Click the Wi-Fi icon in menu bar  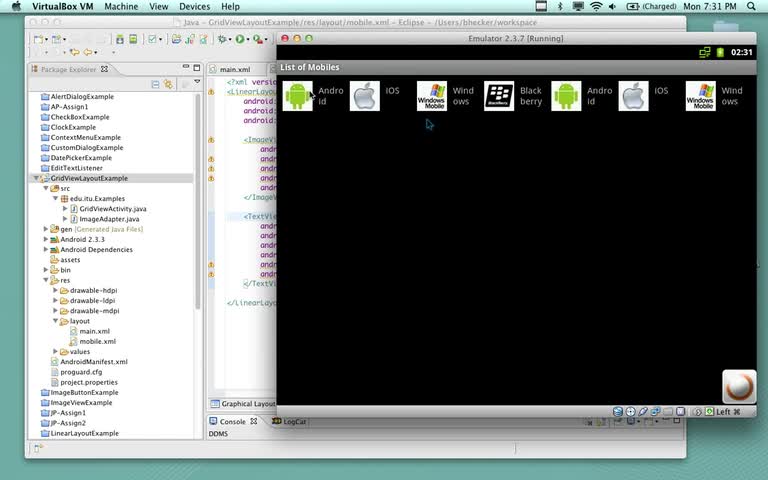[x=596, y=6]
